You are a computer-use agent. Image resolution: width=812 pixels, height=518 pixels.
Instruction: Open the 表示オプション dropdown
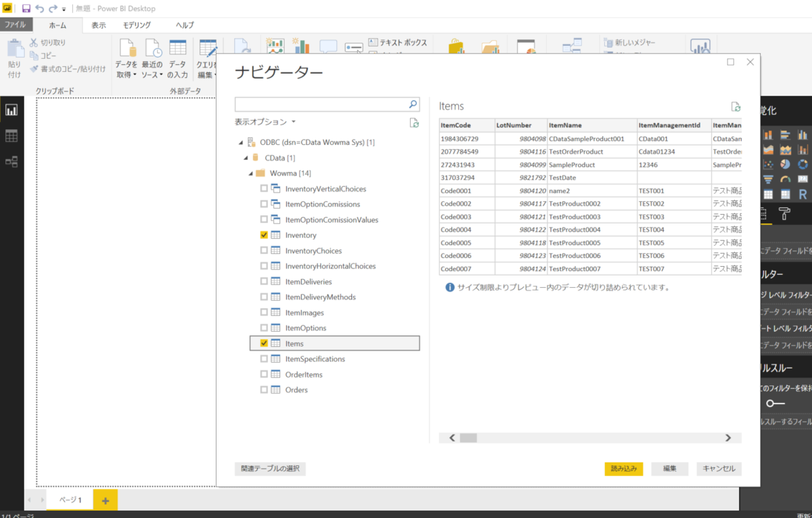click(267, 121)
